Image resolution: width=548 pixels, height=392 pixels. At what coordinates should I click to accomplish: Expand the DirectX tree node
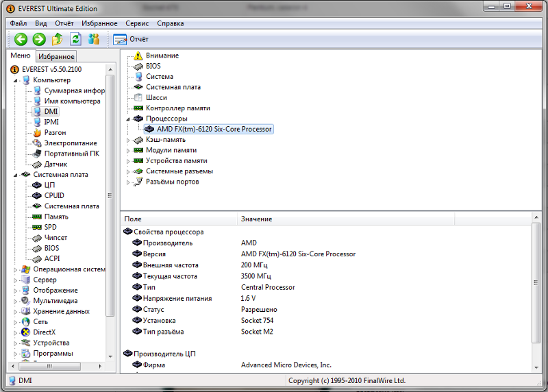pos(15,332)
